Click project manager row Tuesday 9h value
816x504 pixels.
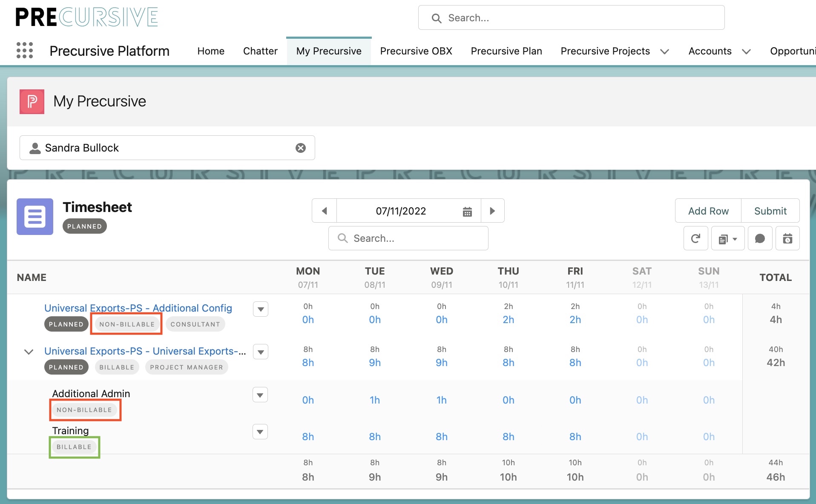click(375, 363)
